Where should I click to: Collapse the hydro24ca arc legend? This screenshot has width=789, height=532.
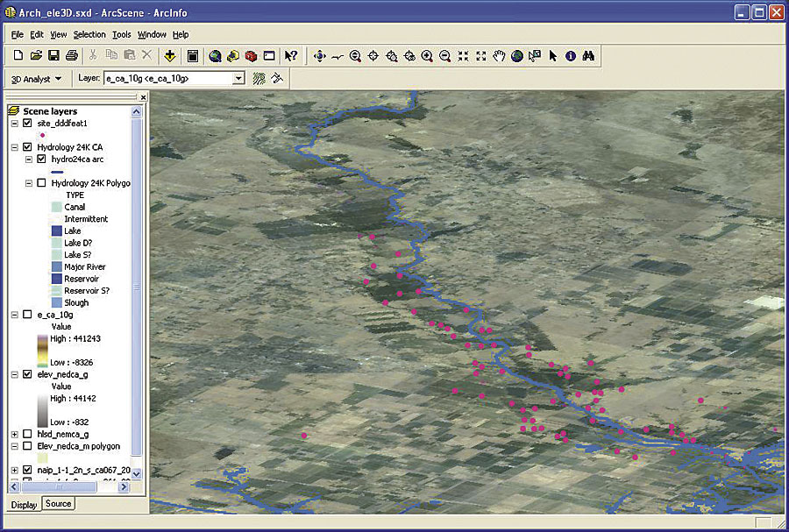pos(29,160)
